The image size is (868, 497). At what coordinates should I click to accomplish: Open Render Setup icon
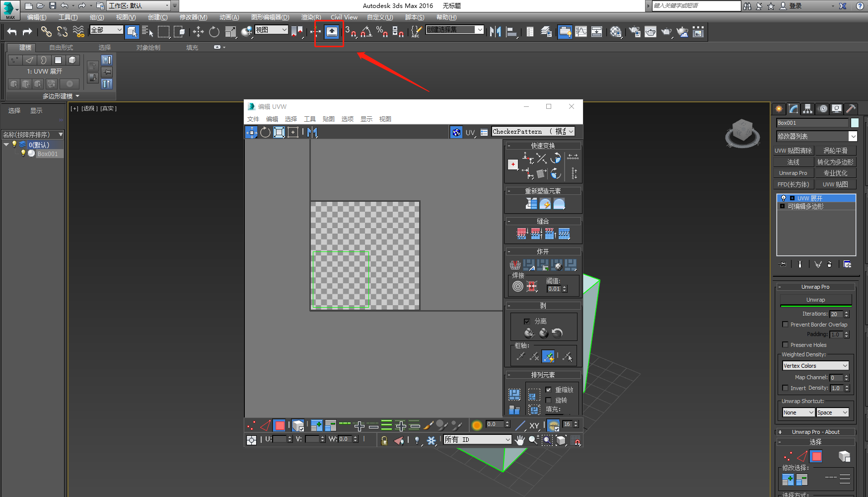pyautogui.click(x=634, y=32)
